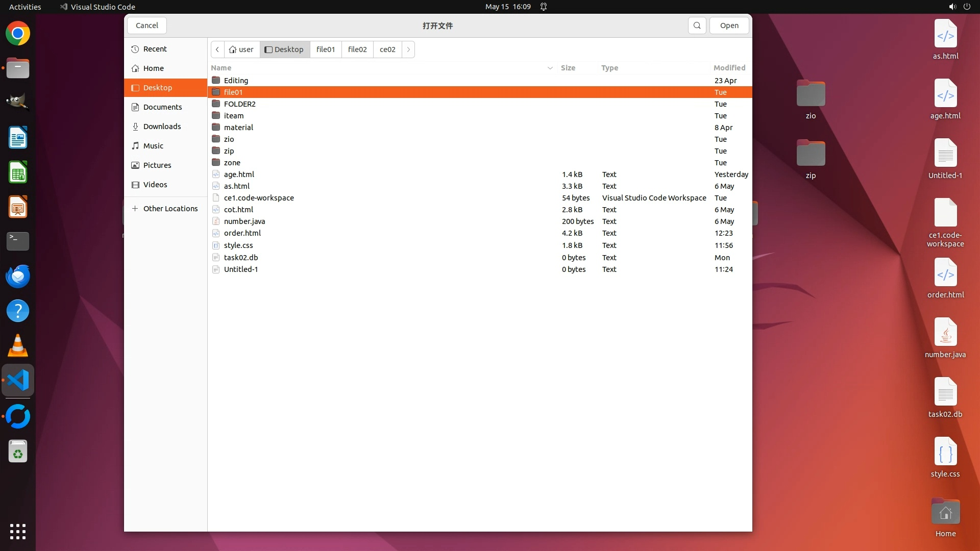The image size is (980, 551).
Task: Open the Music sidebar folder
Action: [x=153, y=146]
